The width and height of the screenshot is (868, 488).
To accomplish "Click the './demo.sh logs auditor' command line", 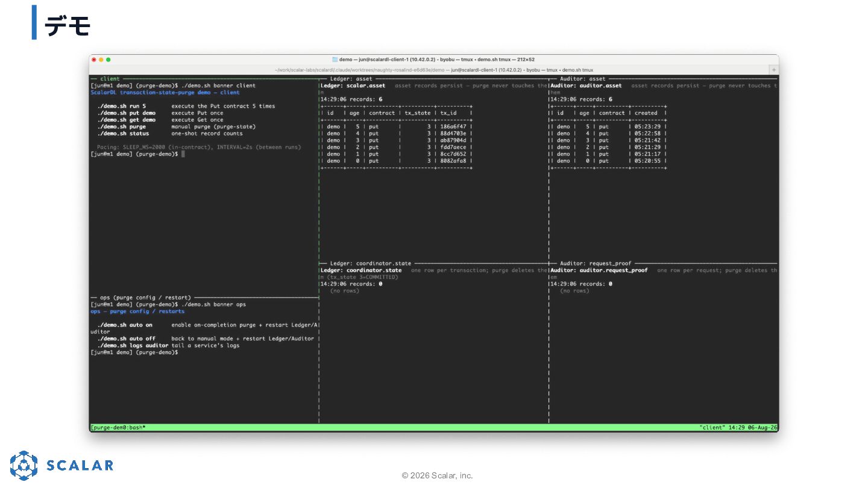I will point(168,345).
